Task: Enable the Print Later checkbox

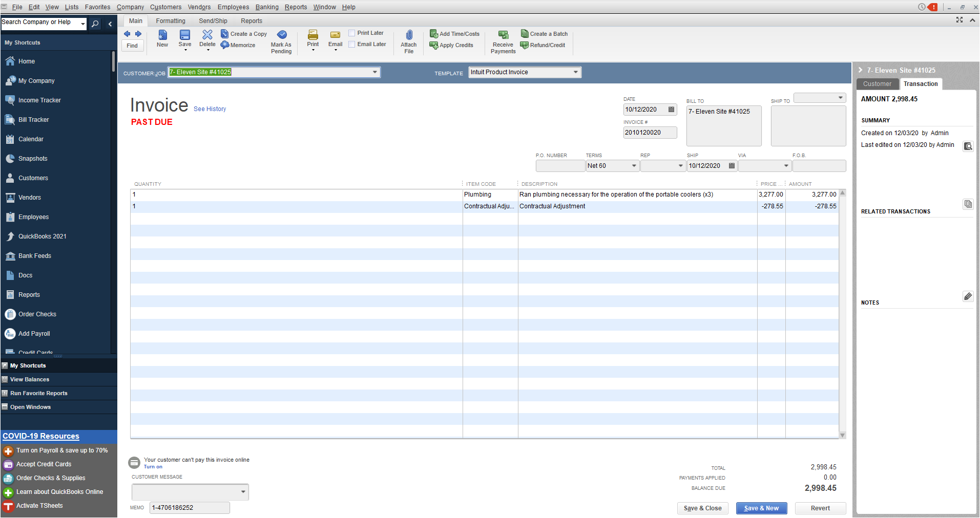Action: click(x=352, y=33)
